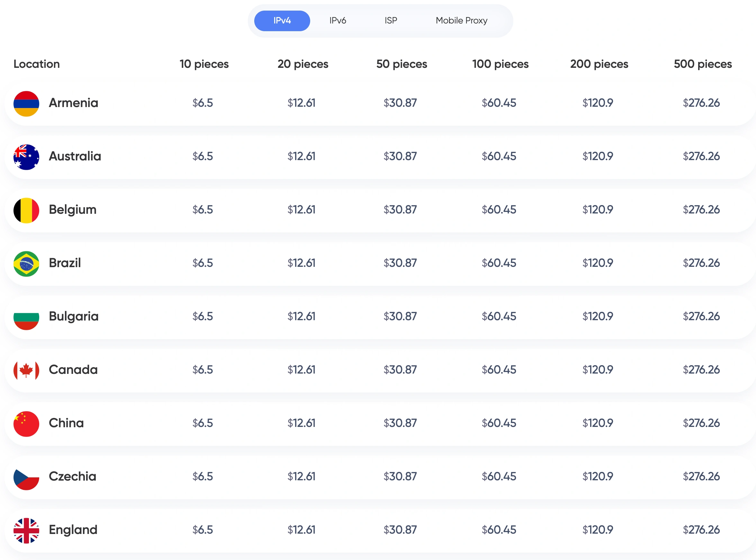Open the ISP pricing tab
Screen dimensions: 756x560
pyautogui.click(x=390, y=21)
